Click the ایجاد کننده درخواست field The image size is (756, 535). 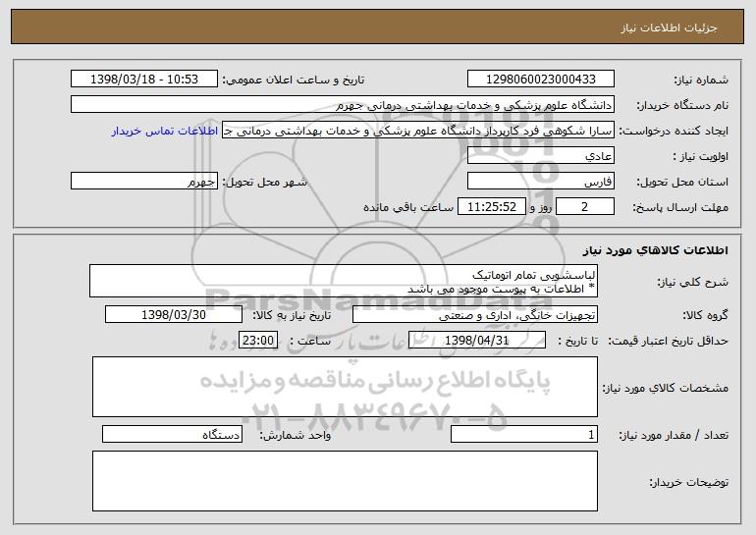click(x=418, y=131)
